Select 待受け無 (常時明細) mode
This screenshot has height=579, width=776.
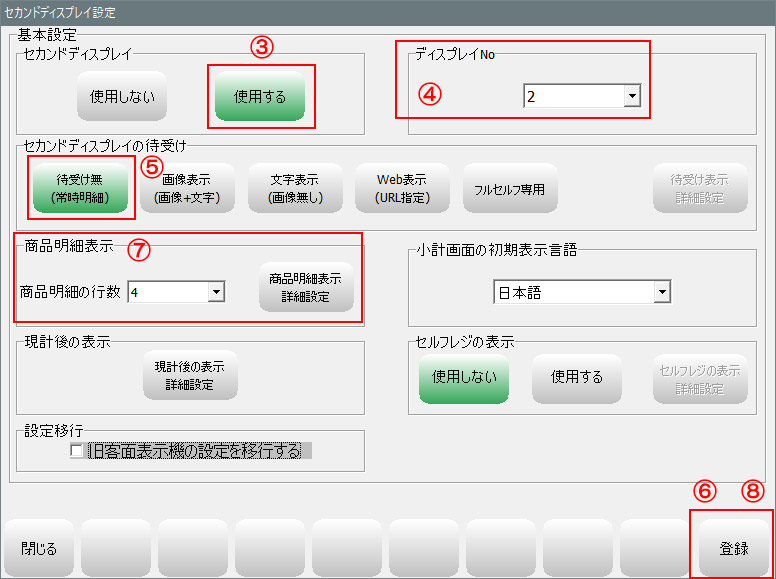[x=81, y=188]
